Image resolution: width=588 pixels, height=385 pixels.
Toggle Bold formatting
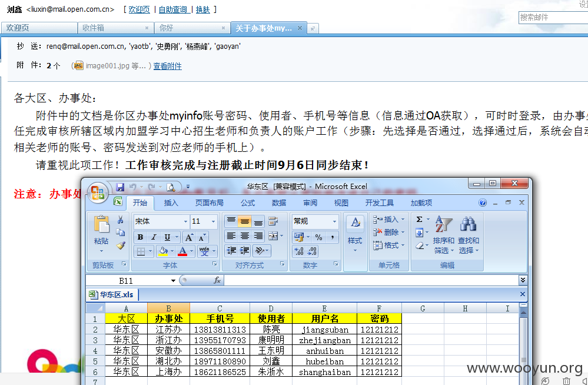tap(140, 237)
